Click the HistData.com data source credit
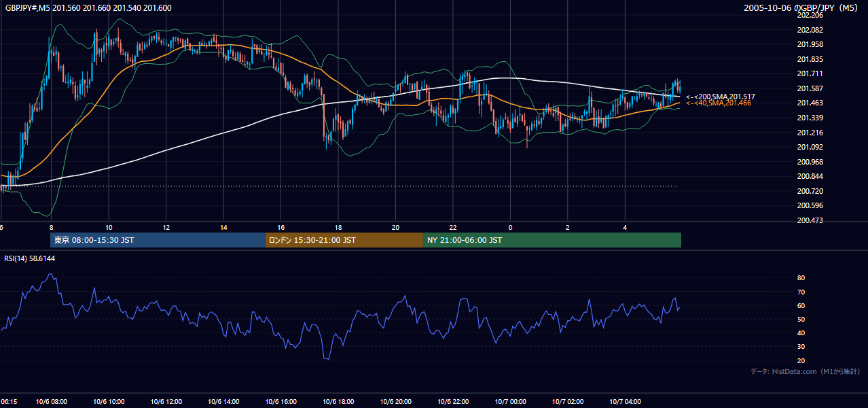868x408 pixels. (x=806, y=371)
